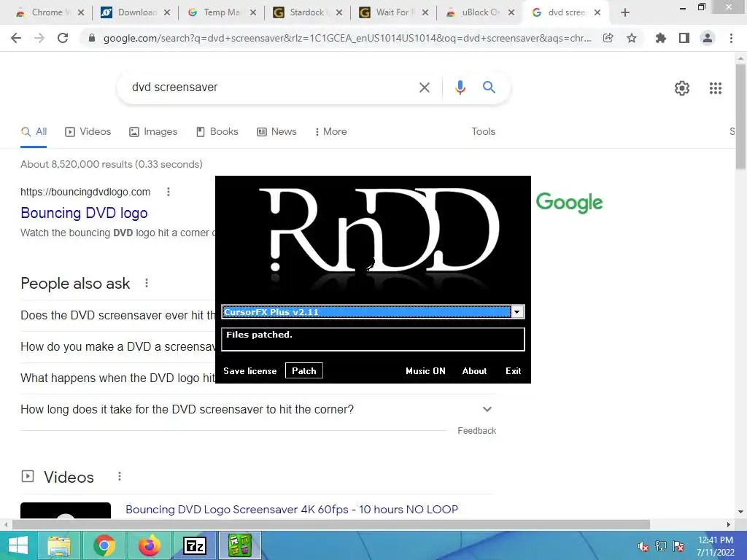Open Bouncing DVD Logo Screensaver 4K video
Screen dimensions: 747x560
(292, 510)
